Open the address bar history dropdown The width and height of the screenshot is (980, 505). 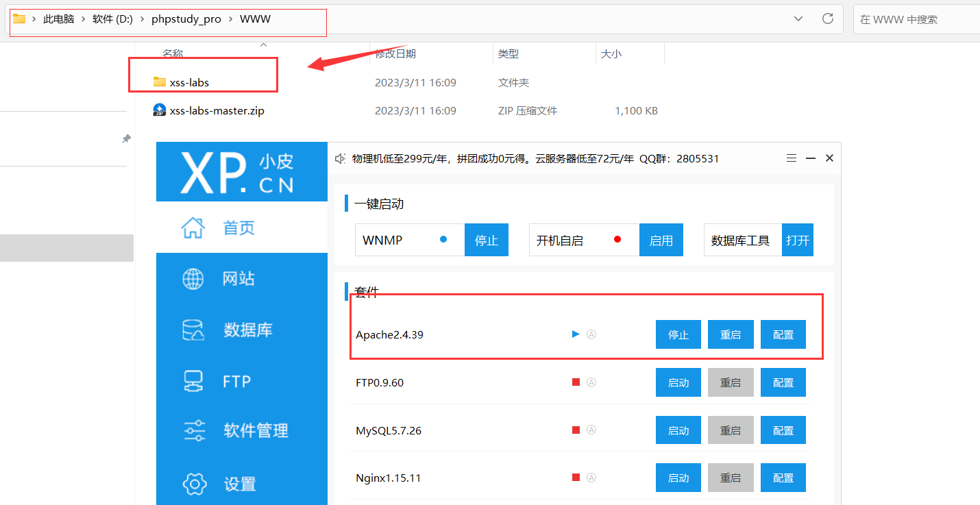(x=798, y=19)
